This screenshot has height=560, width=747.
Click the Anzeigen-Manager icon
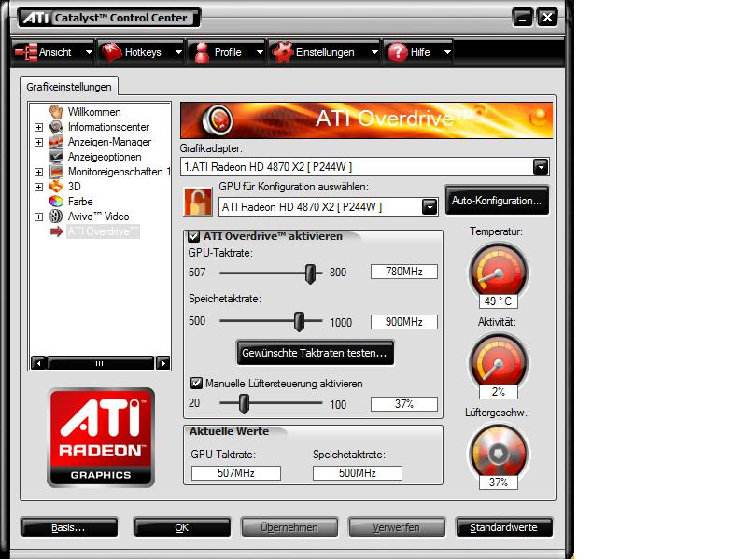tap(56, 142)
